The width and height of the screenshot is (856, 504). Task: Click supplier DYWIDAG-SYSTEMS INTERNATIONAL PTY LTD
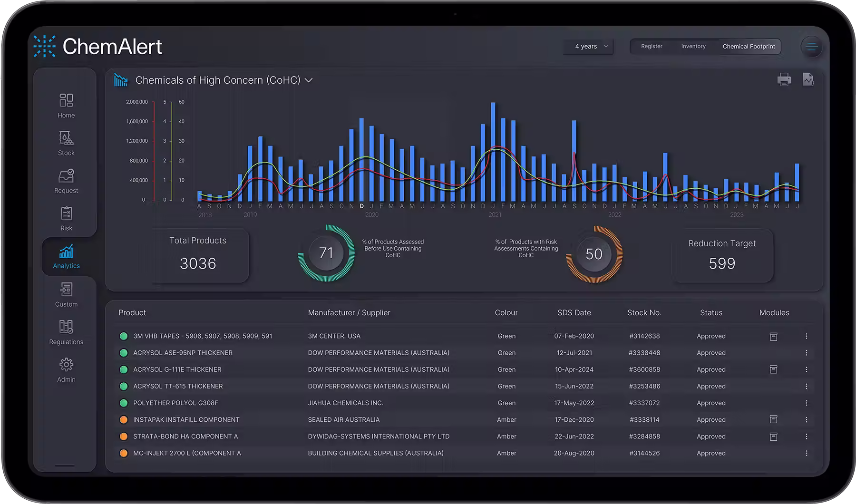pyautogui.click(x=379, y=436)
